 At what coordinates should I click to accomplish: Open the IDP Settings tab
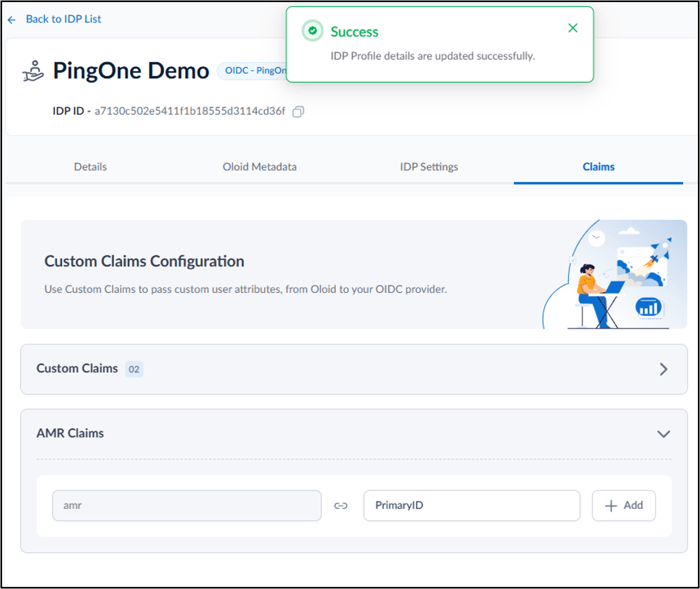[x=429, y=167]
